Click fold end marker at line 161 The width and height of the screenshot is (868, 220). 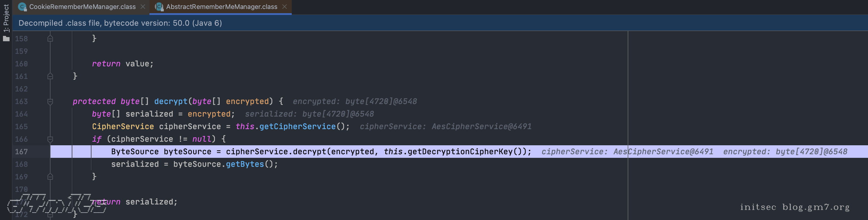coord(50,77)
